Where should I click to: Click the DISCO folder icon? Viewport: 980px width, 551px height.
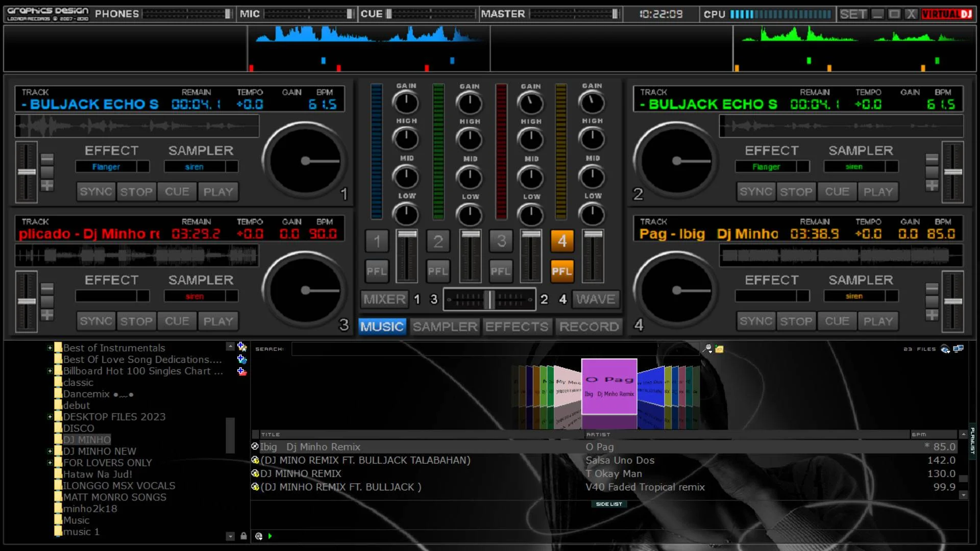point(58,428)
